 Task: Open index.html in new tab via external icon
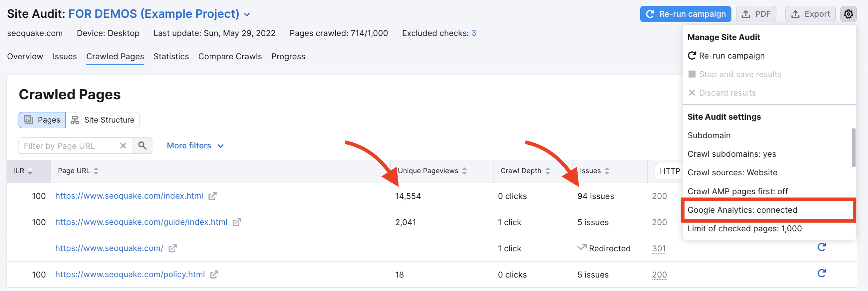pos(213,196)
